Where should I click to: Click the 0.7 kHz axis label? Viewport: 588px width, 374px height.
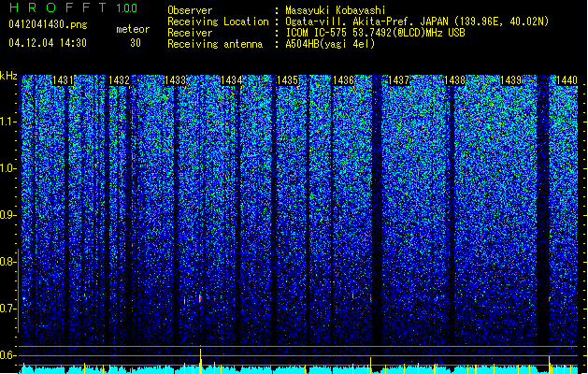pyautogui.click(x=7, y=309)
